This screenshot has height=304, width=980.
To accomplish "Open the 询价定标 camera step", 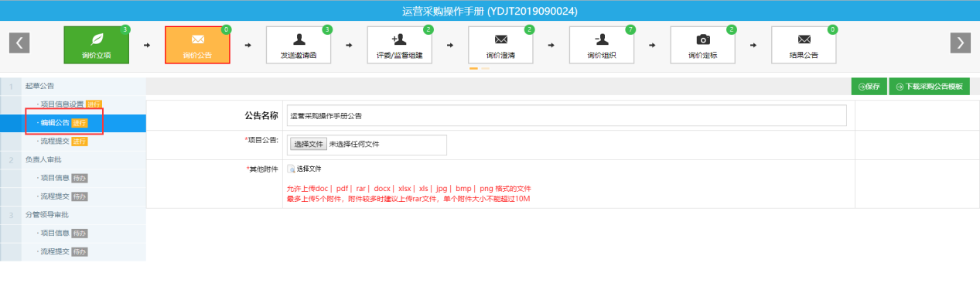I will pos(703,45).
